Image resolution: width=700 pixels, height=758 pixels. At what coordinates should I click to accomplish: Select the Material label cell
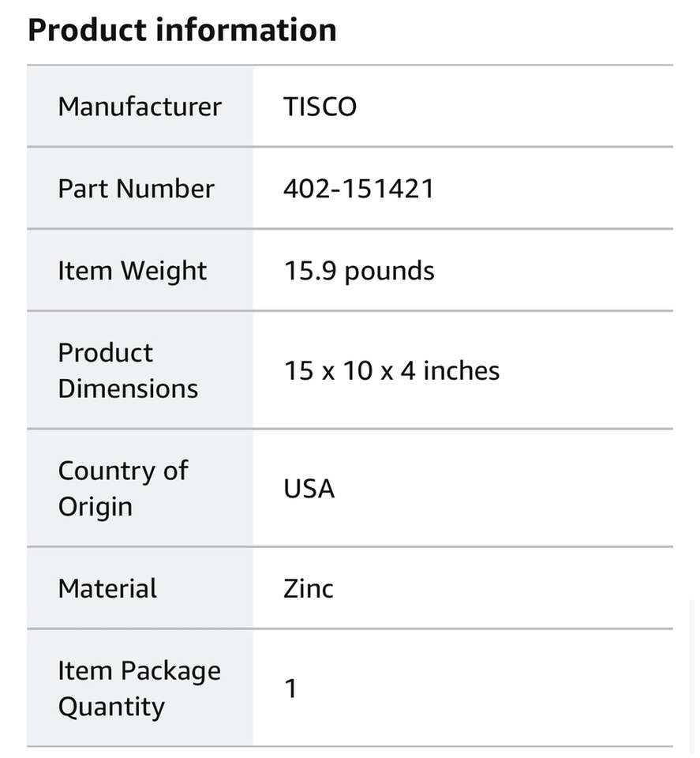107,589
